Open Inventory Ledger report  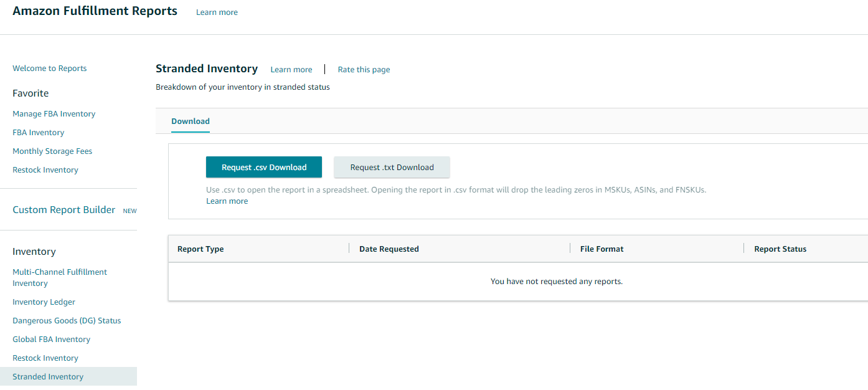44,302
